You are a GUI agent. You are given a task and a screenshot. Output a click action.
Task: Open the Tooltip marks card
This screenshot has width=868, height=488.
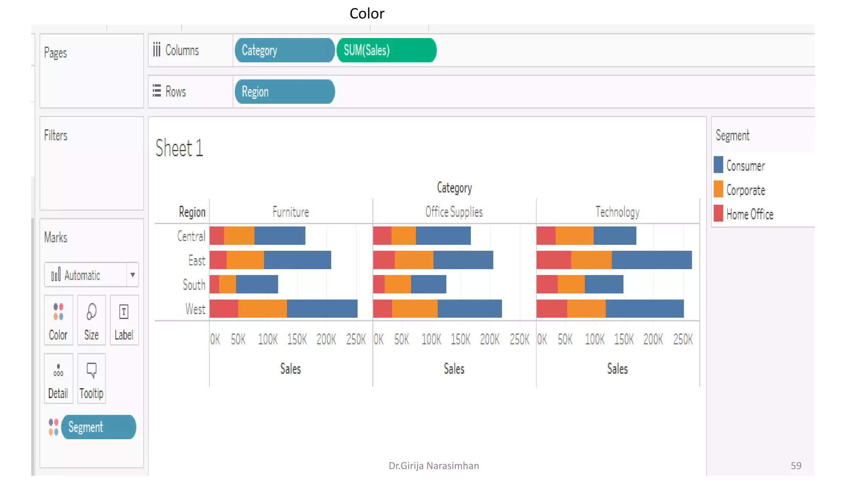tap(91, 378)
